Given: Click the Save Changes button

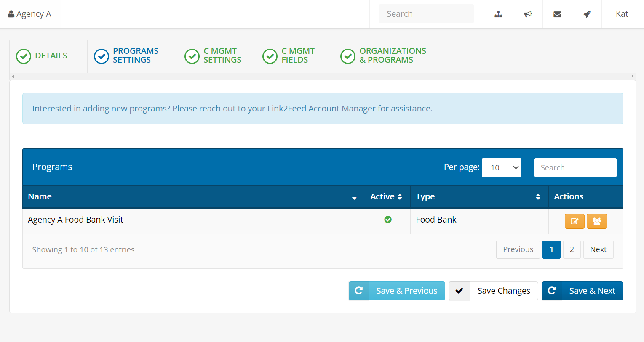Looking at the screenshot, I should pos(493,291).
